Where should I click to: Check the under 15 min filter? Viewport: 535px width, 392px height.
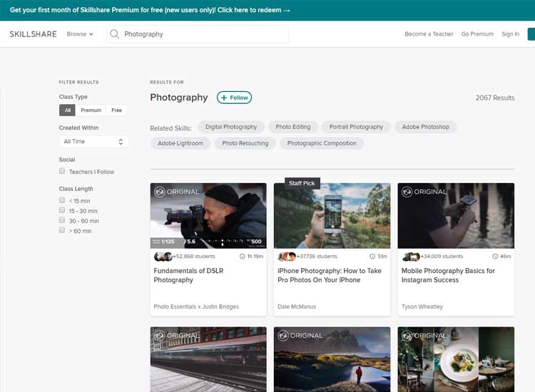point(62,200)
